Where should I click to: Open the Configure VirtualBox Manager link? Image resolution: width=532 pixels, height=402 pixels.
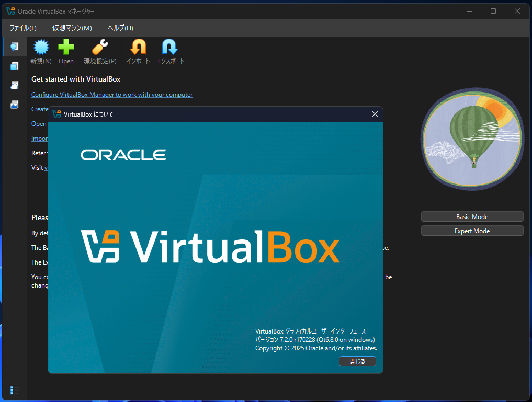(x=111, y=95)
